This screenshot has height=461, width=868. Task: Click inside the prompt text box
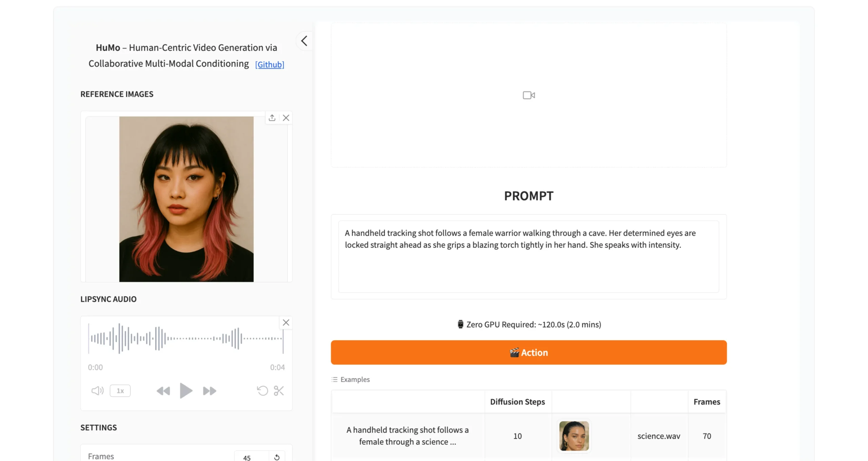pyautogui.click(x=529, y=257)
